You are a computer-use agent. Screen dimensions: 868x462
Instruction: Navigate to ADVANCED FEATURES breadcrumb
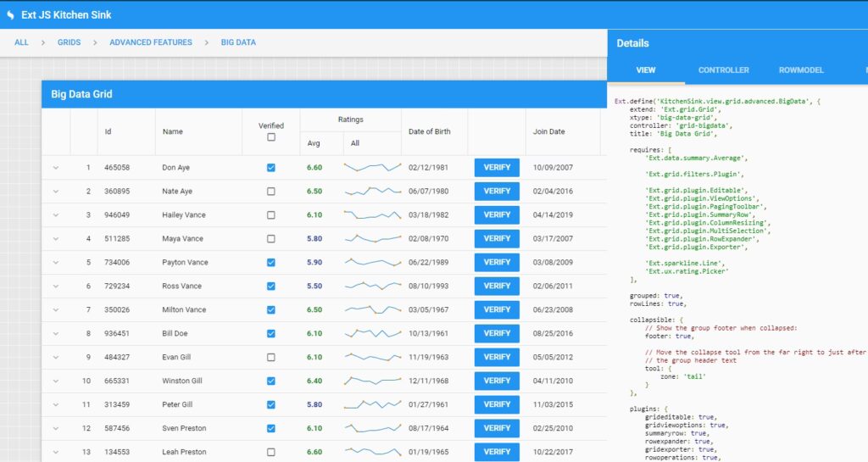tap(151, 42)
